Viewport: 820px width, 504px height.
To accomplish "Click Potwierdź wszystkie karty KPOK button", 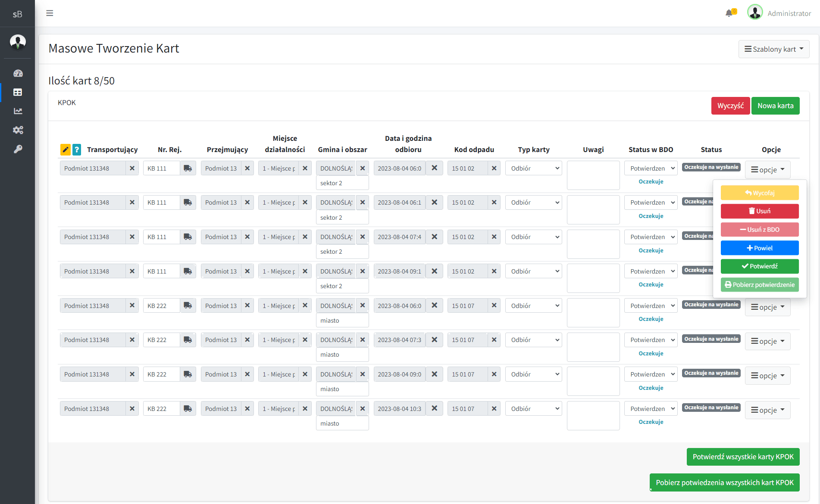I will tap(743, 457).
